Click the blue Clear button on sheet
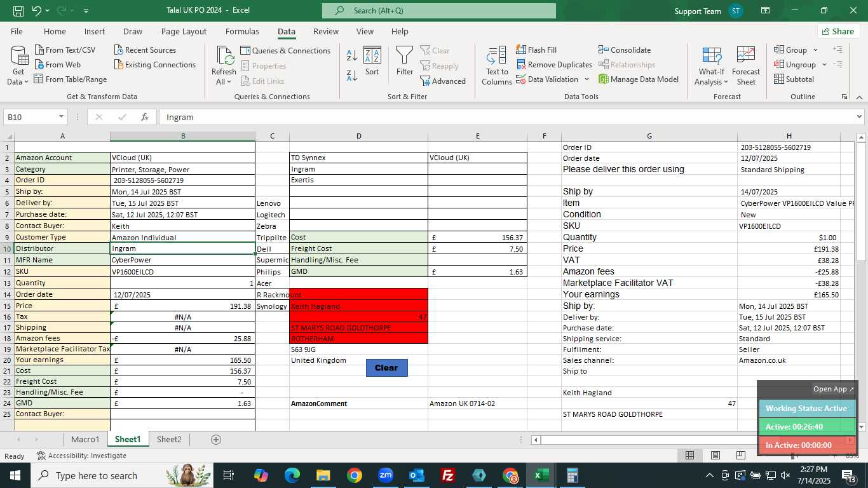This screenshot has width=868, height=488. coord(386,368)
